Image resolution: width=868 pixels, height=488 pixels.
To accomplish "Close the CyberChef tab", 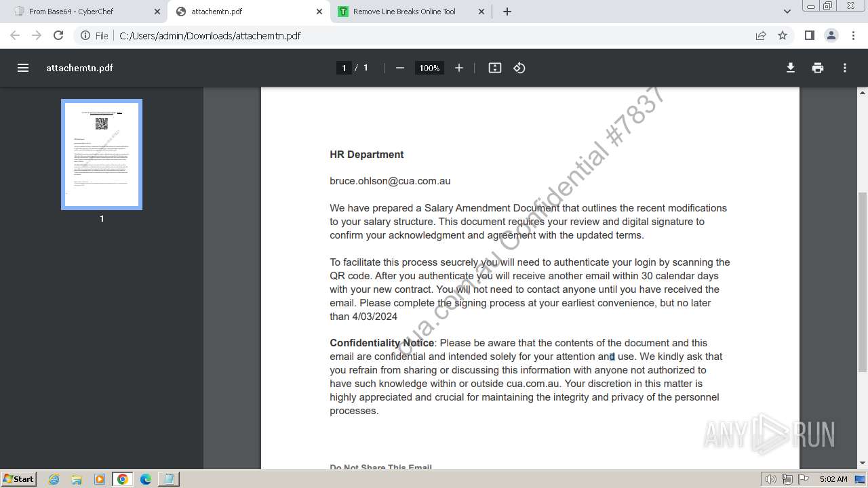I will pos(157,12).
